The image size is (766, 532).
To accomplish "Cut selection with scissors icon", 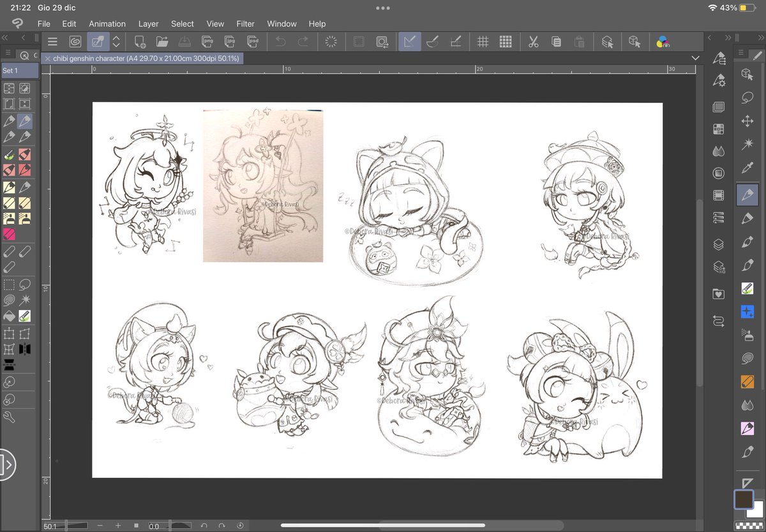I will coord(534,42).
